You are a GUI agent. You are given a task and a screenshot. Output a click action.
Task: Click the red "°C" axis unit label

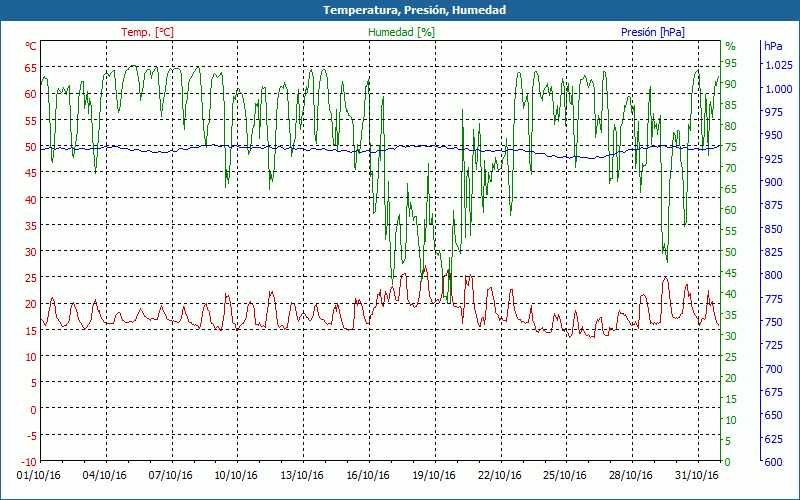(x=31, y=46)
